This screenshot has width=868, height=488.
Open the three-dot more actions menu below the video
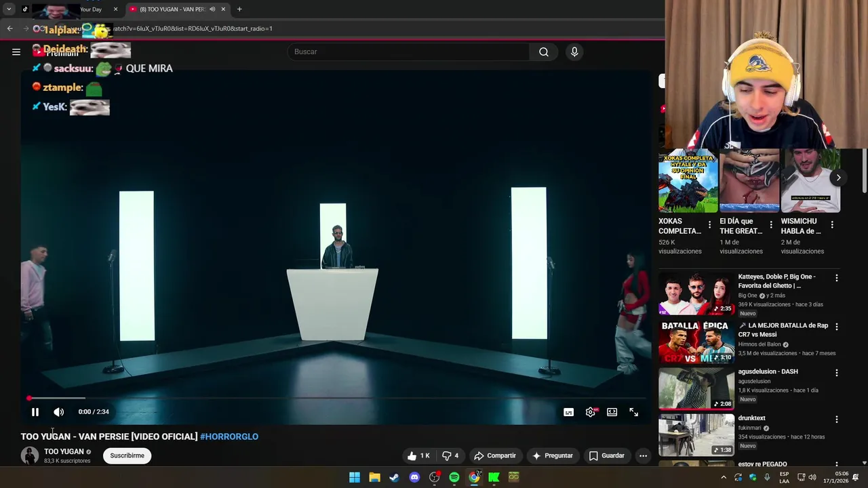pos(644,455)
